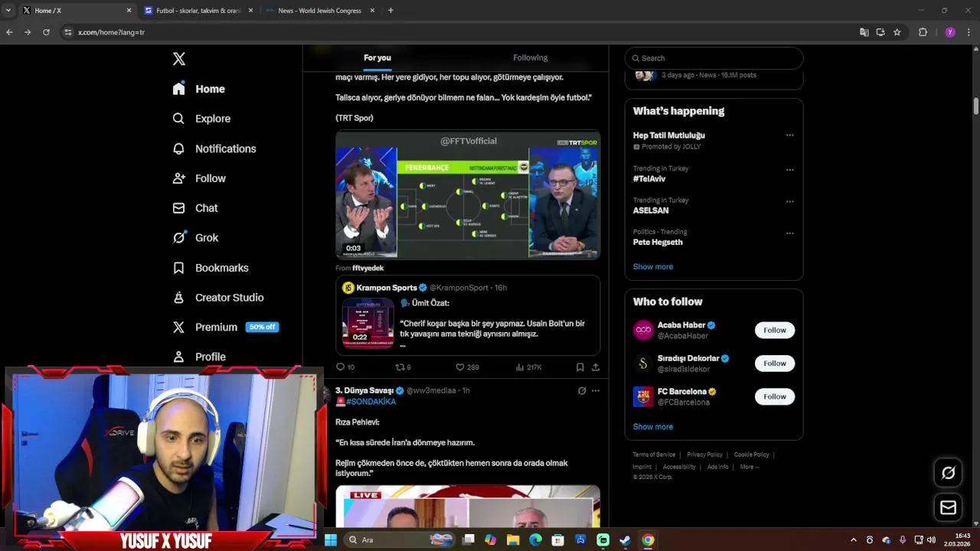This screenshot has height=551, width=980.
Task: Open Premium 50% off offer
Action: point(225,327)
